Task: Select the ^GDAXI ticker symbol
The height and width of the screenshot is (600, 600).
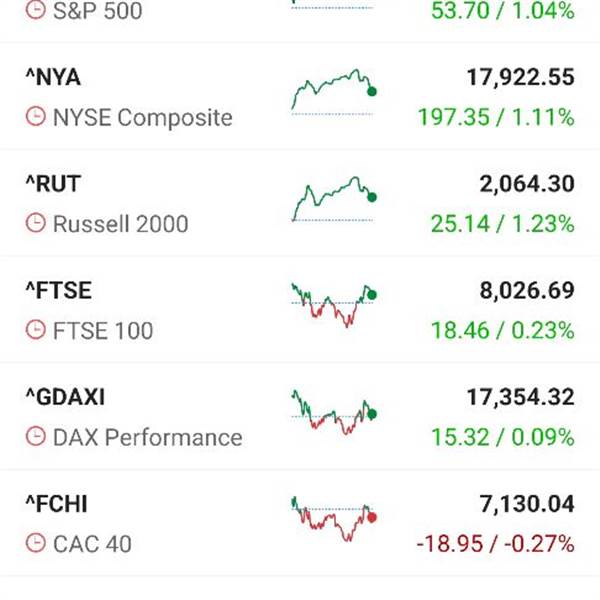Action: pos(65,397)
